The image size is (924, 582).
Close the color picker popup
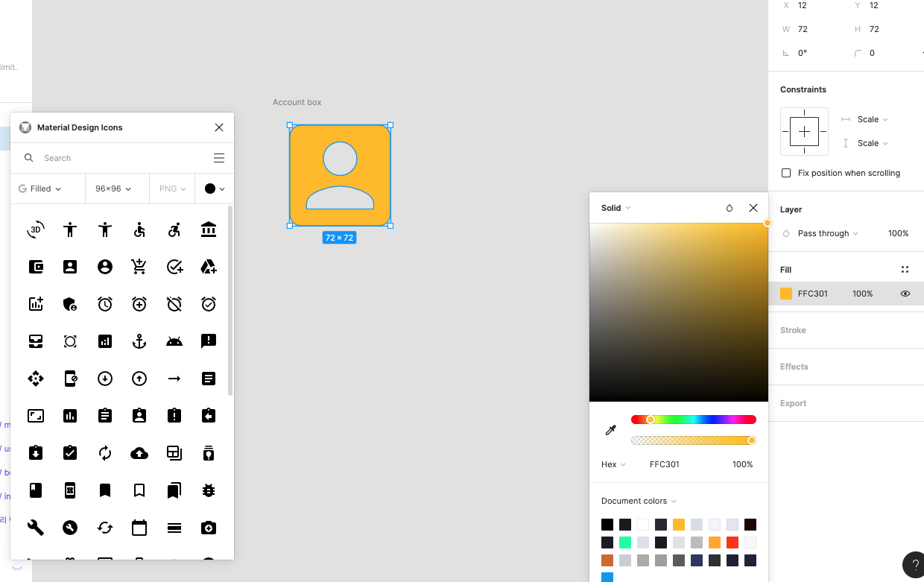[753, 208]
